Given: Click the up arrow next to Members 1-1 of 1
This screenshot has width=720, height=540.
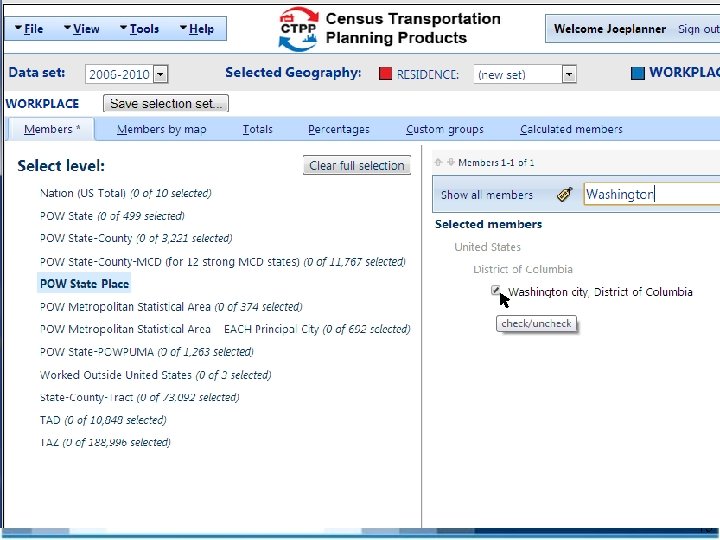Looking at the screenshot, I should pyautogui.click(x=439, y=162).
